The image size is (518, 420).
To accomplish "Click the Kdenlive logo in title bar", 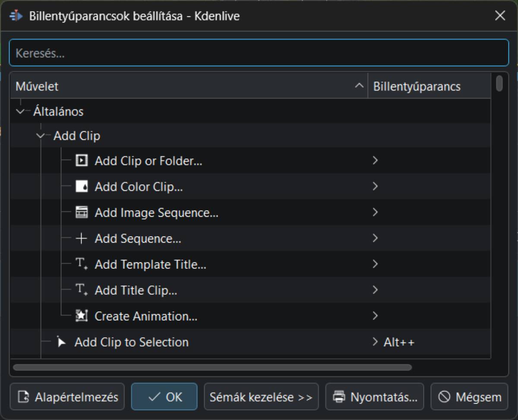I will tap(16, 16).
